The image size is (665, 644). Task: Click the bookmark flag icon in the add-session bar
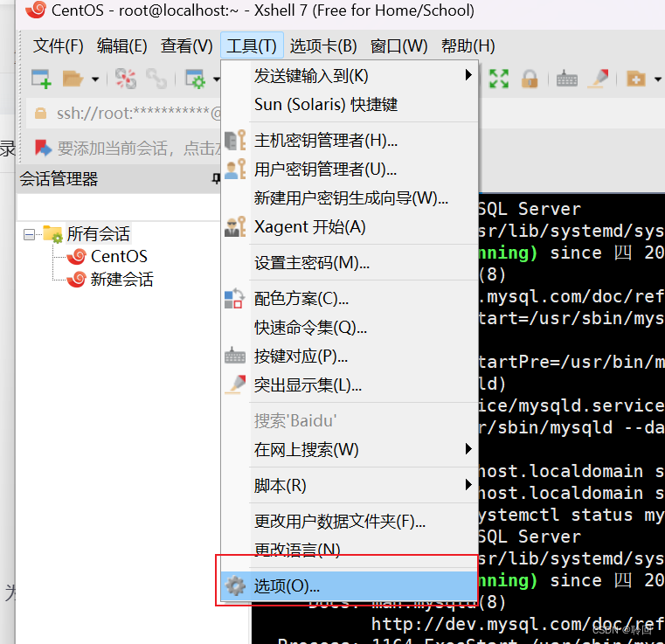[44, 148]
